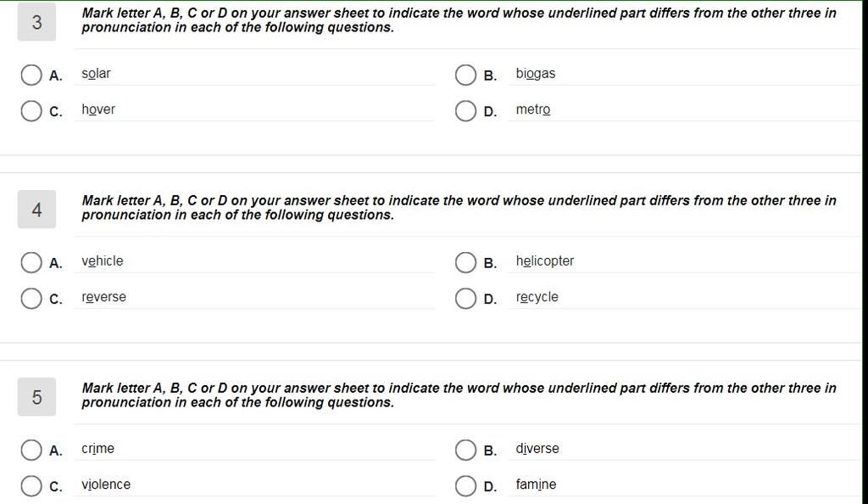This screenshot has width=868, height=504.
Task: Select option D famine radio button
Action: [465, 486]
